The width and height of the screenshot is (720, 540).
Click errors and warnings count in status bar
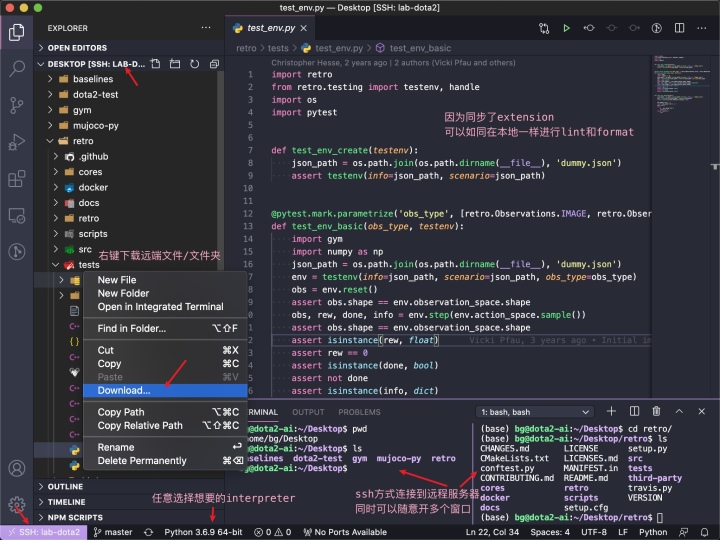point(273,532)
